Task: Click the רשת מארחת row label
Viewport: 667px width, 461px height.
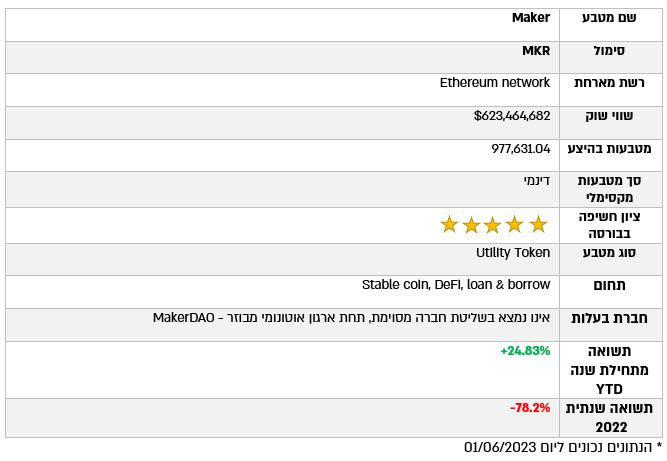Action: [x=609, y=83]
